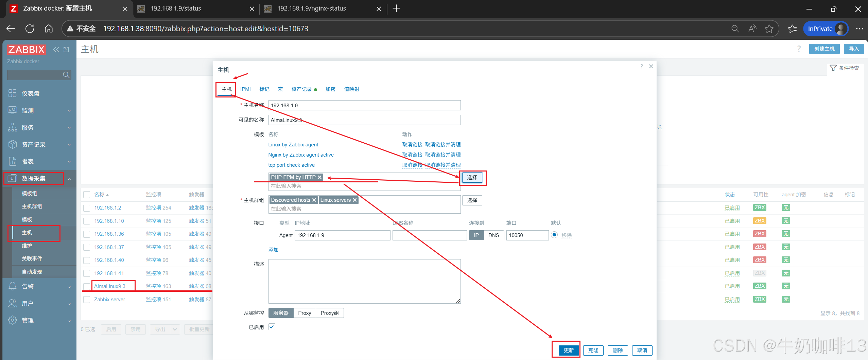Select DNS connect-to toggle
This screenshot has height=360, width=868.
pyautogui.click(x=493, y=235)
